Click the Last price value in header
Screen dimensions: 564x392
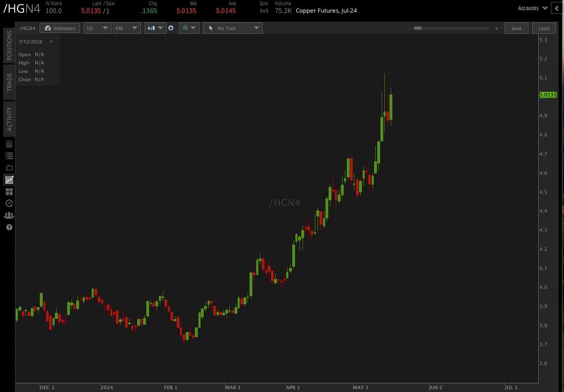91,11
